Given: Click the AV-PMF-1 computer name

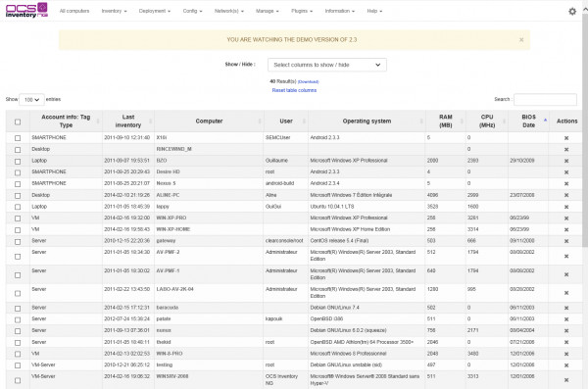Looking at the screenshot, I should [168, 270].
